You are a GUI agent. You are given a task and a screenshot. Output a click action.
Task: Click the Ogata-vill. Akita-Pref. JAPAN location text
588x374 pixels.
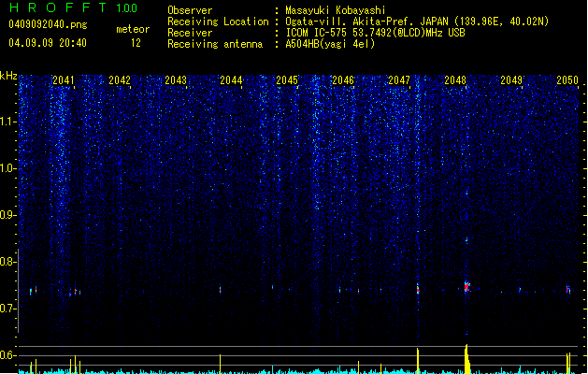tap(417, 22)
